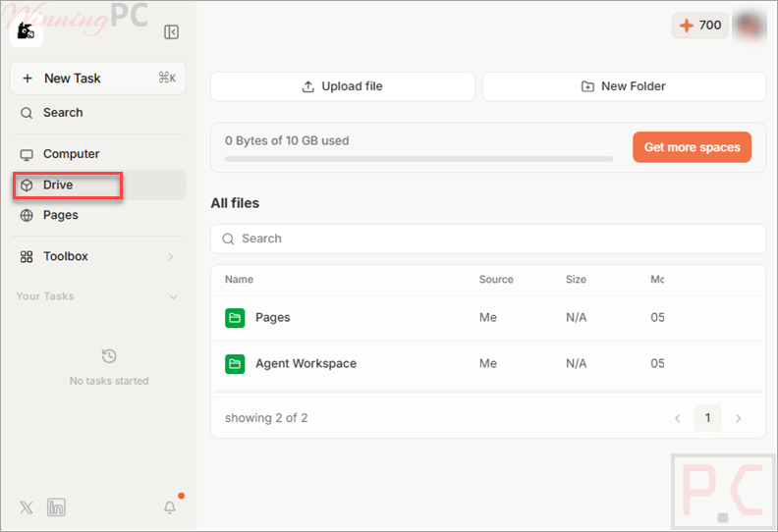Go to the previous page arrow
Image resolution: width=778 pixels, height=532 pixels.
point(677,418)
